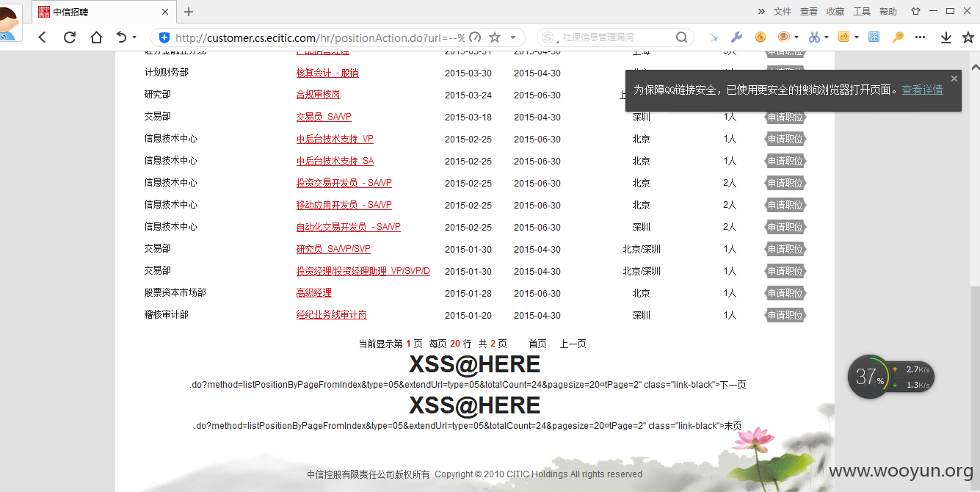Open the 合规审核岗 position link
The height and width of the screenshot is (492, 980).
[318, 95]
